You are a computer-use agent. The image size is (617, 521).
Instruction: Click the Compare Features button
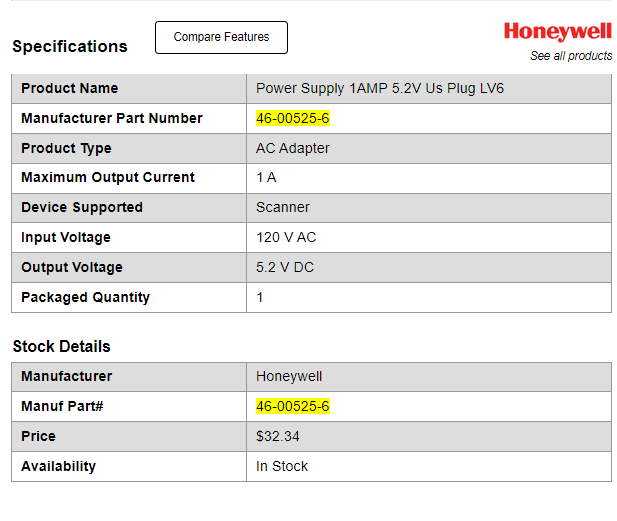point(221,37)
